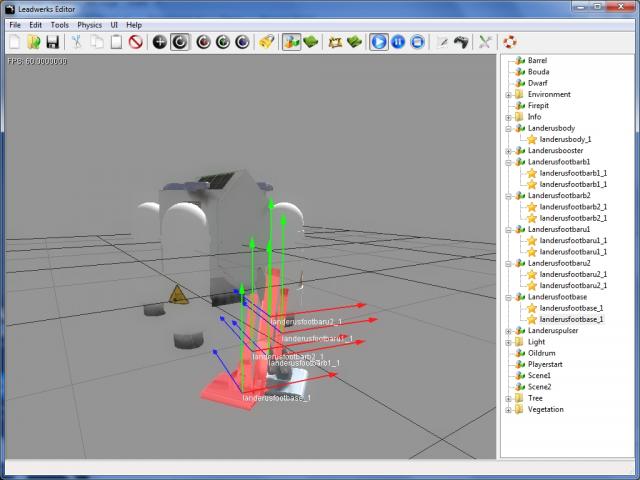Select landerusbody_1 in the scene tree
640x480 pixels.
565,139
